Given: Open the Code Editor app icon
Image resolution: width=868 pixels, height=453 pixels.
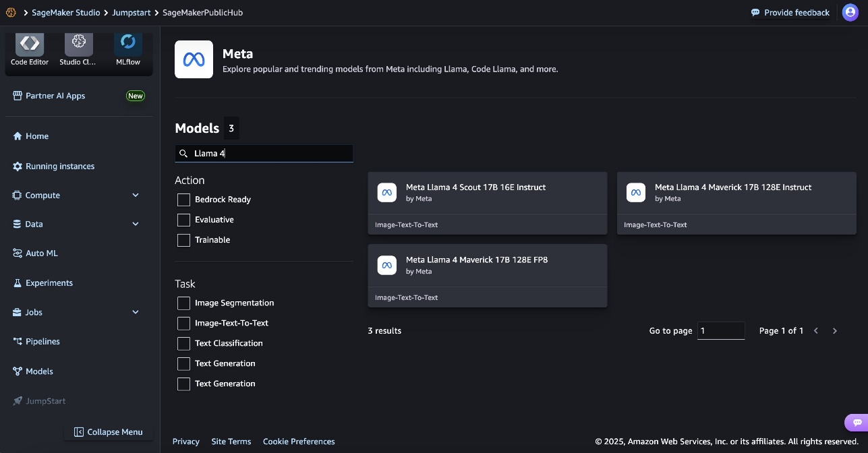Looking at the screenshot, I should pyautogui.click(x=30, y=44).
